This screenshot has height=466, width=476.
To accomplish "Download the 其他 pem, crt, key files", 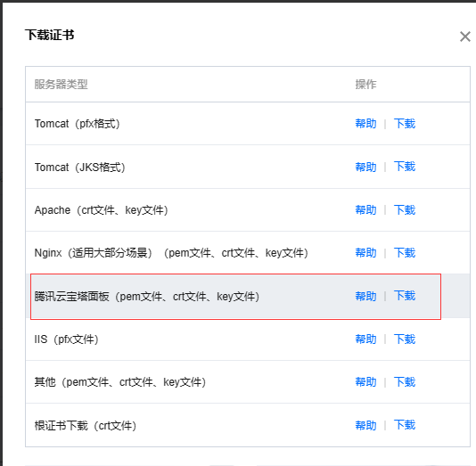I will [405, 382].
